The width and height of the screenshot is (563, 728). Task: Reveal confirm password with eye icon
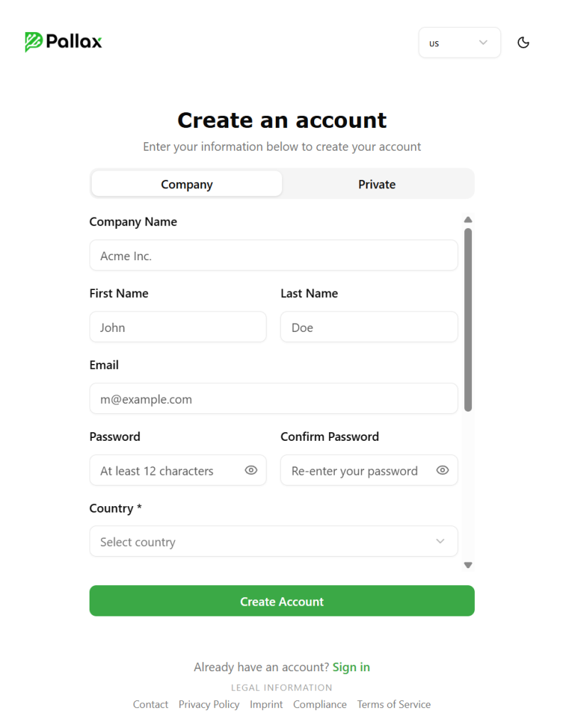pyautogui.click(x=442, y=470)
